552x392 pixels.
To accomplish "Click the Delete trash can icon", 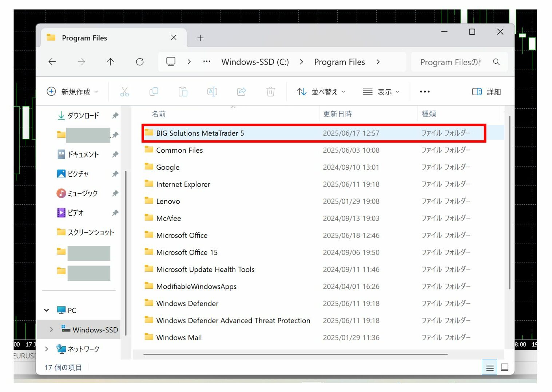I will point(270,92).
